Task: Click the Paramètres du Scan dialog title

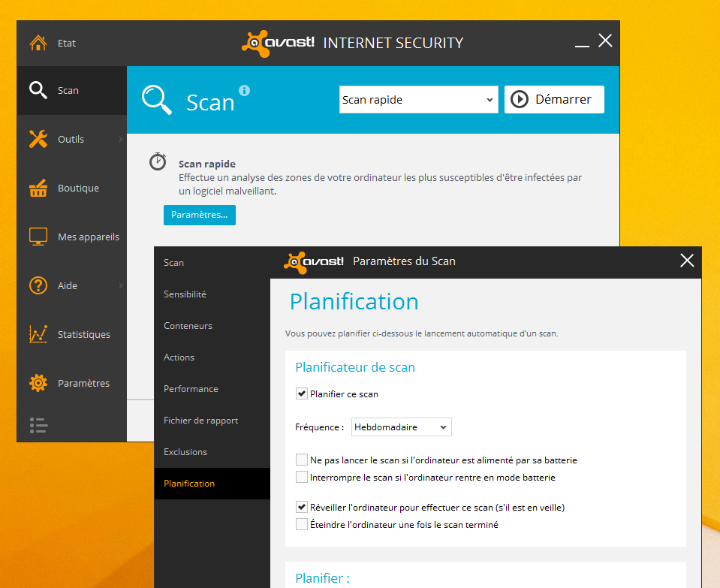Action: pos(404,261)
